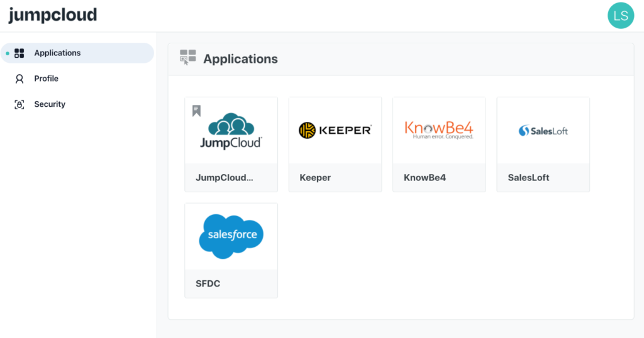This screenshot has width=644, height=338.
Task: Click the bookmark icon on the JumpCloud tile
Action: [x=196, y=111]
